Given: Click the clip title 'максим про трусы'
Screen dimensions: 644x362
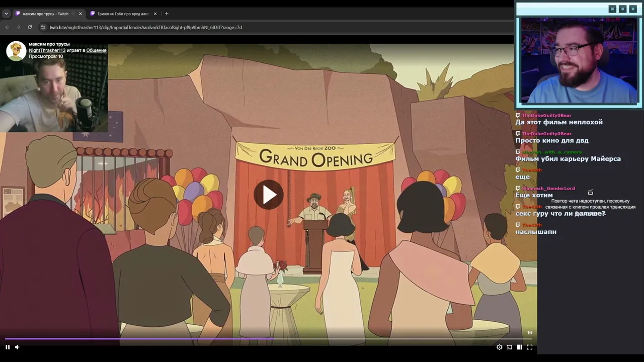Looking at the screenshot, I should tap(49, 44).
